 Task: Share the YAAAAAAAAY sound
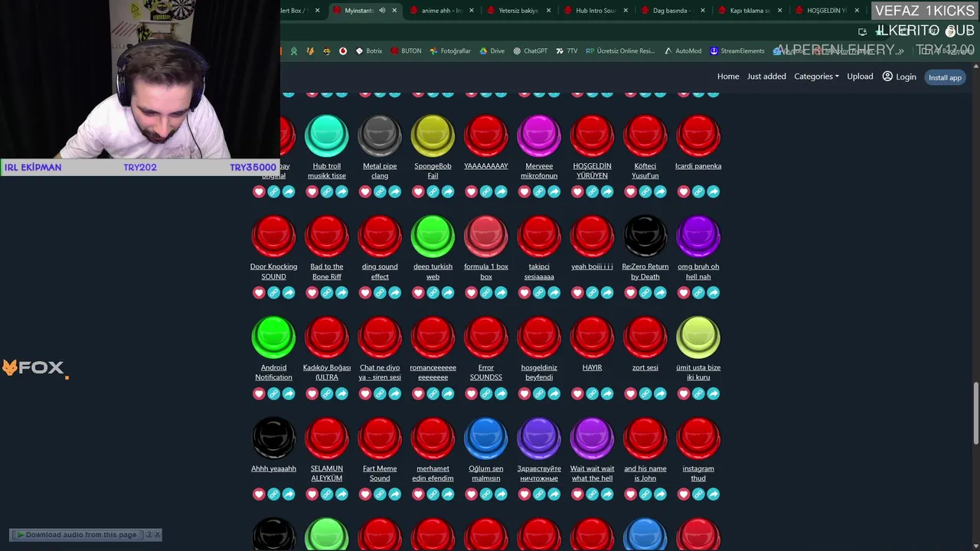501,192
